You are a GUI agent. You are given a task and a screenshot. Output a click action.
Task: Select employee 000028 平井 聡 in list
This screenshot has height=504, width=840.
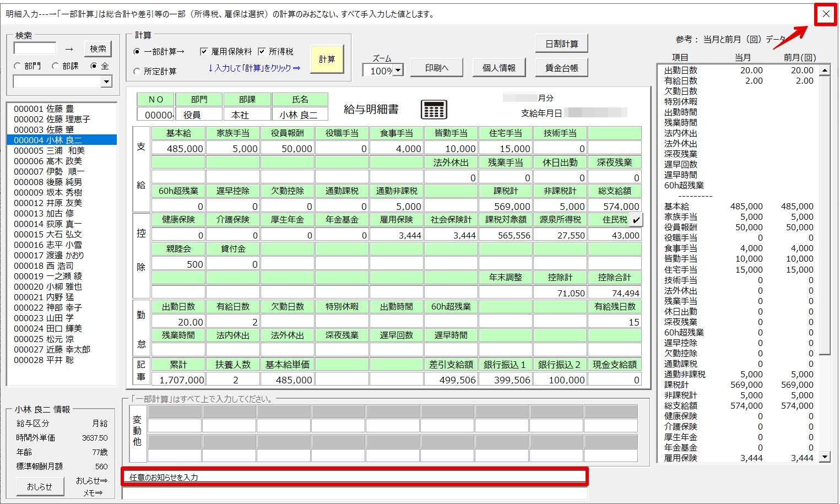click(44, 360)
